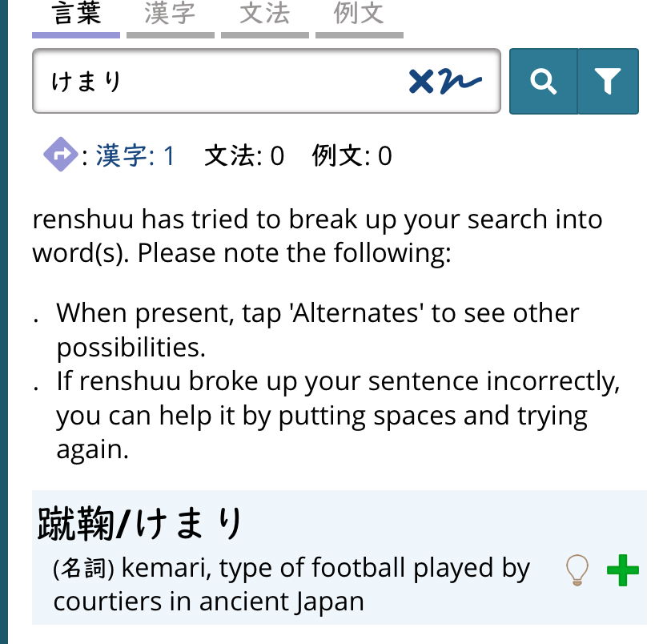This screenshot has height=644, width=663.
Task: Click the 文法: 0 result count
Action: [244, 155]
